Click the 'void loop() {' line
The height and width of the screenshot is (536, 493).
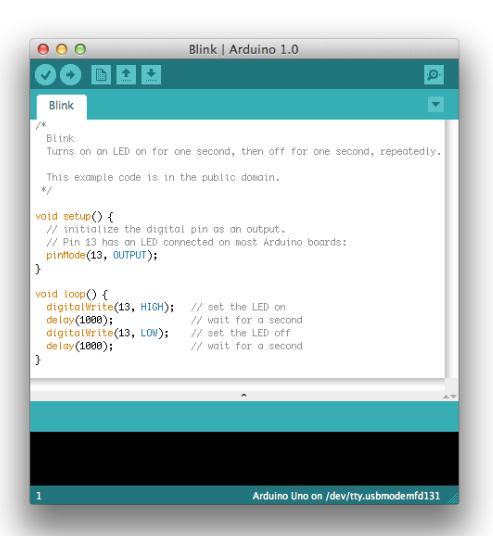pyautogui.click(x=71, y=294)
